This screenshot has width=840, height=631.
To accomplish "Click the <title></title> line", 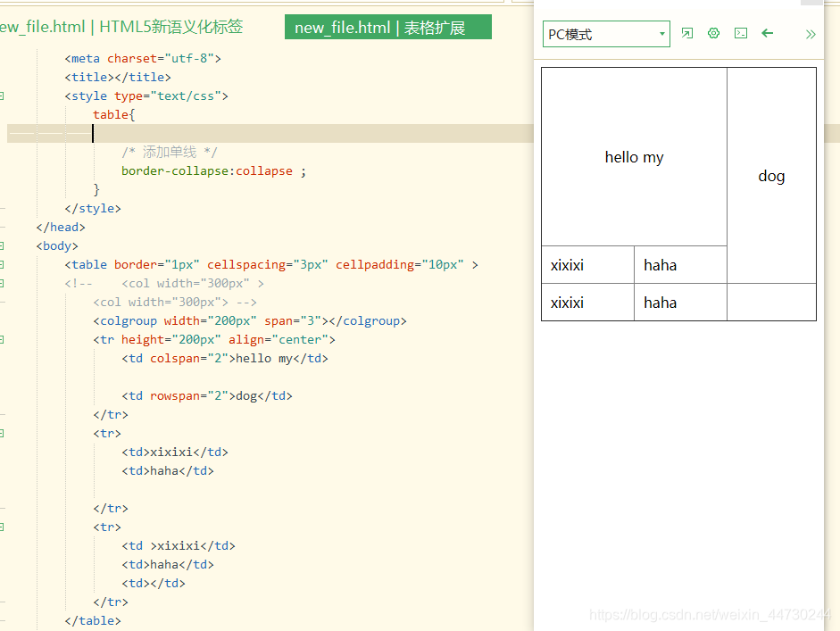I will coord(118,77).
